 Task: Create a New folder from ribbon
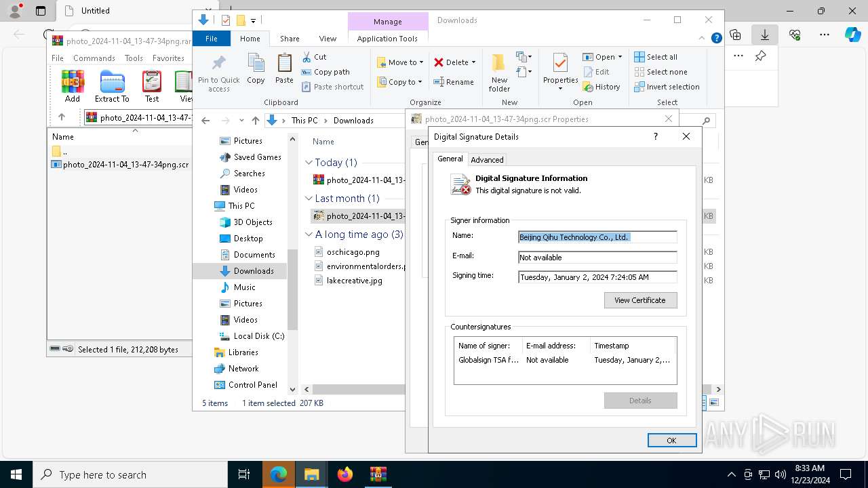(x=499, y=73)
